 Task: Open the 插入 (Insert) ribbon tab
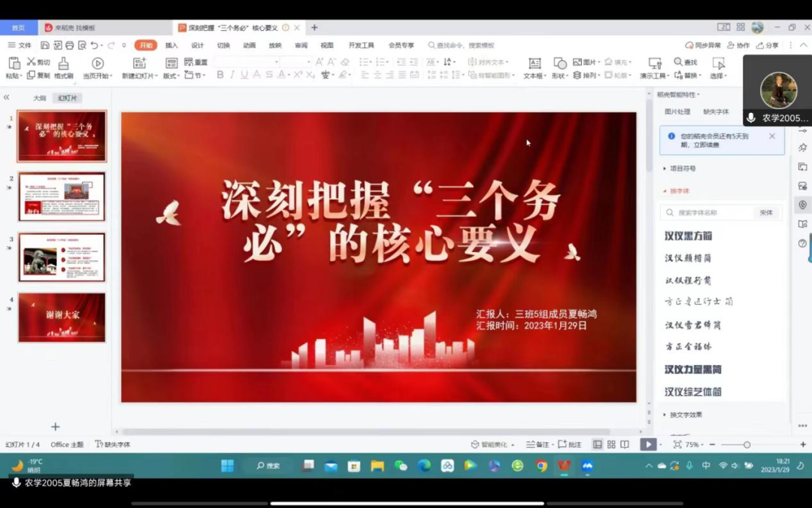171,45
